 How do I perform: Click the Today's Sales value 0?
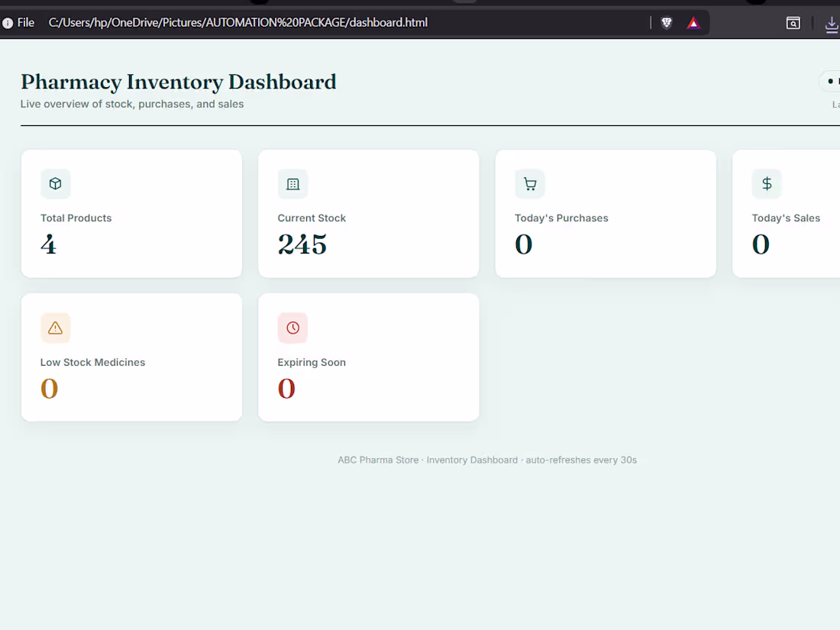[x=761, y=244]
